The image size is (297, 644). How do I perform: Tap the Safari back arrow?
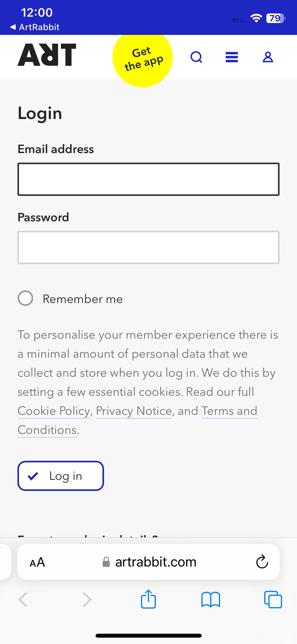click(23, 600)
